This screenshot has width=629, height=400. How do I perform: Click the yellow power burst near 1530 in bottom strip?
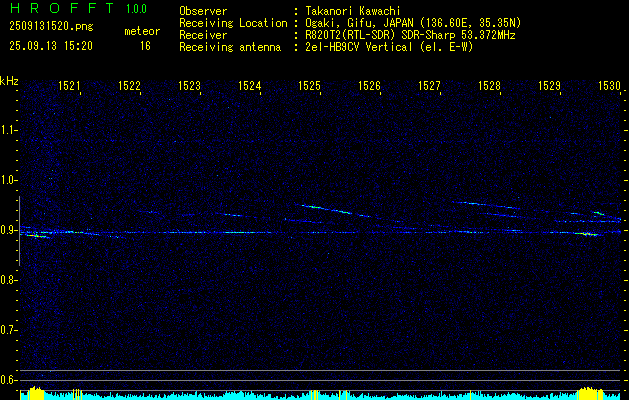point(590,393)
